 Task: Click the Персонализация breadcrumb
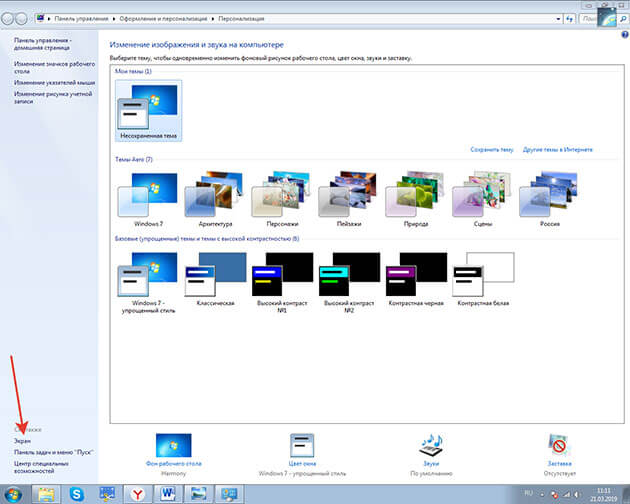(x=241, y=19)
